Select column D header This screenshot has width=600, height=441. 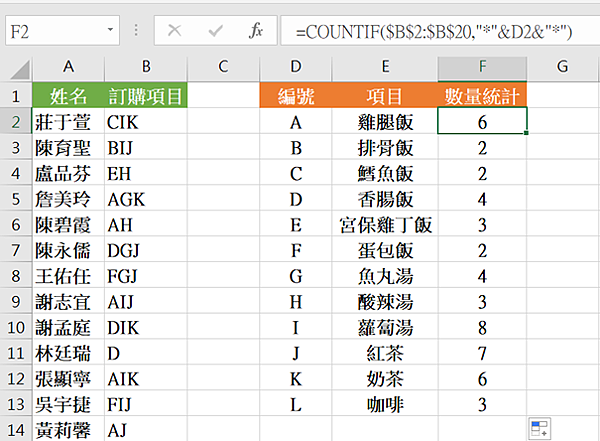295,67
